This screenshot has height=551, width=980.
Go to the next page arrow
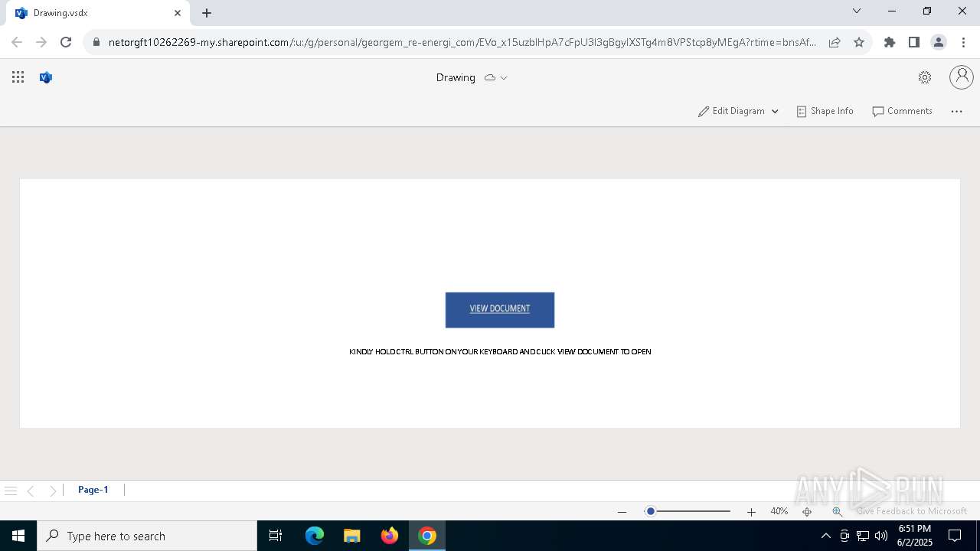click(x=53, y=491)
